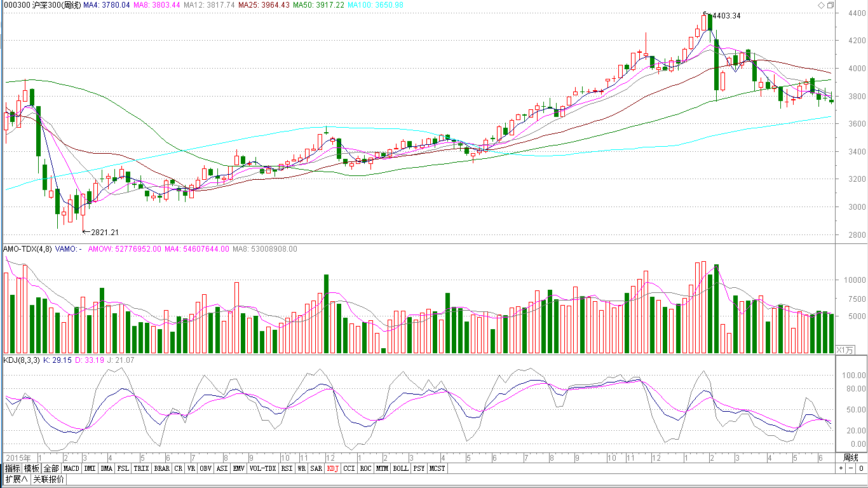Select the BOLL indicator tab
868x488 pixels.
click(400, 468)
